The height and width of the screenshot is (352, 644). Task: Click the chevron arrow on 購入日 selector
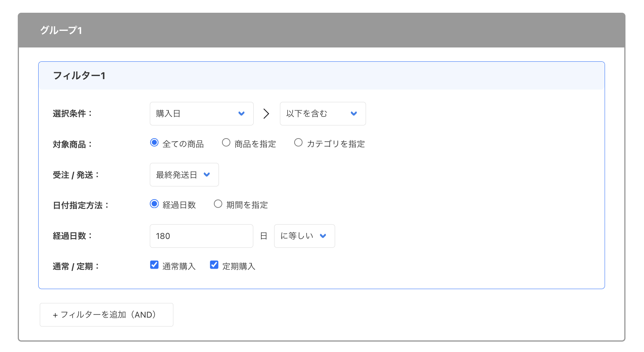[x=242, y=113]
